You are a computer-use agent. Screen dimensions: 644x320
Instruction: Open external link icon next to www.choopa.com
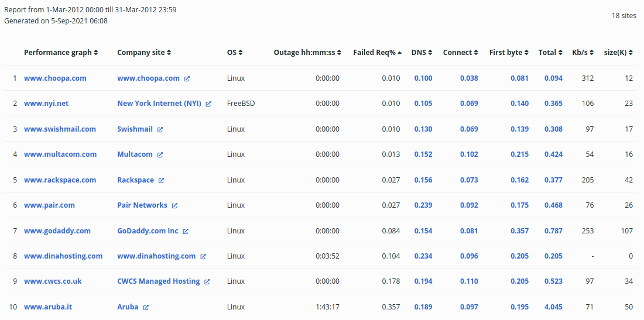pyautogui.click(x=187, y=78)
